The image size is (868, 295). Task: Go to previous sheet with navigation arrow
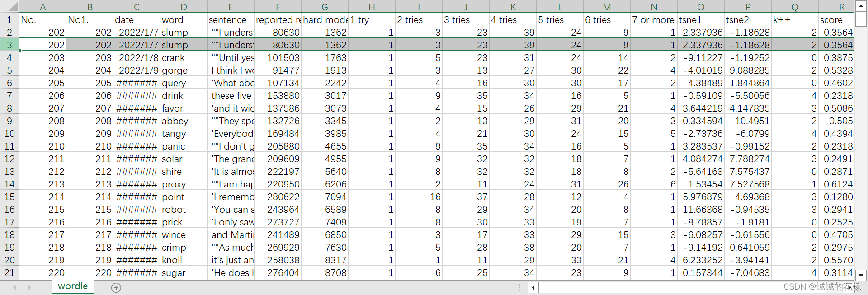tap(15, 287)
